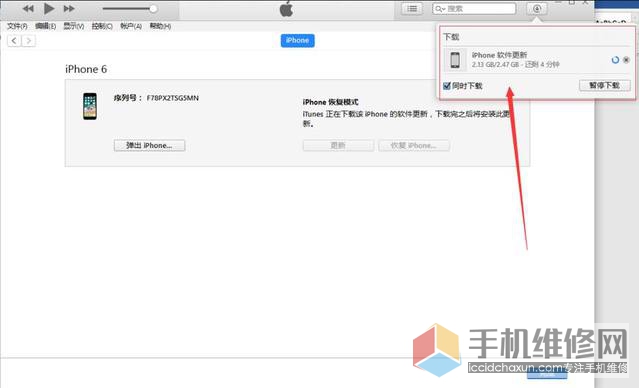Toggle the downloads arrow icon button
Screen dimensions: 639x388
(x=537, y=9)
